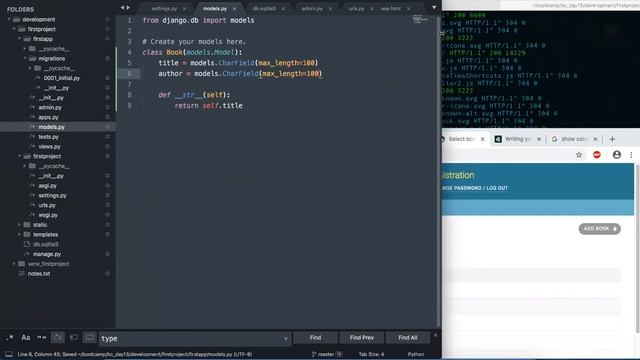640x360 pixels.
Task: Click line number 6 in the gutter
Action: tap(129, 73)
